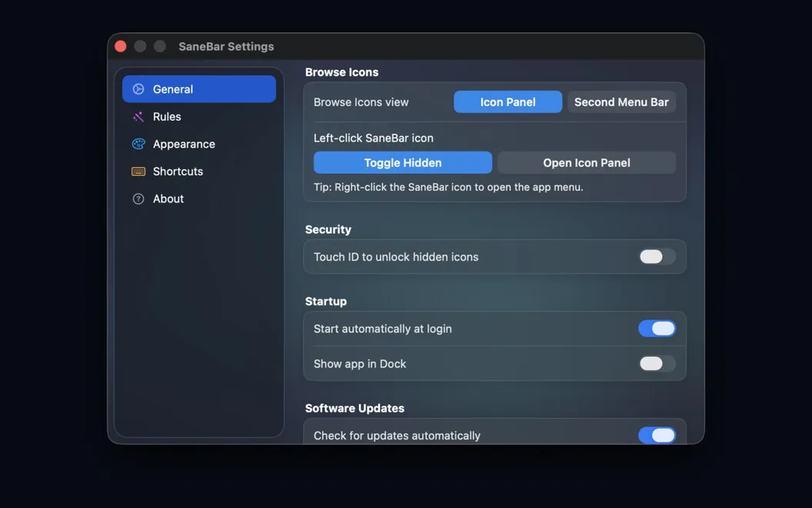Viewport: 812px width, 508px height.
Task: Disable Start automatically at login
Action: pos(657,329)
